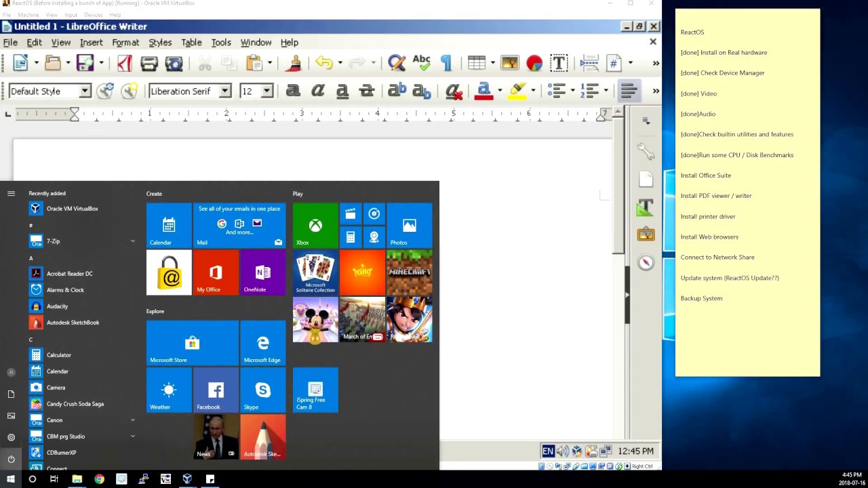Image resolution: width=868 pixels, height=488 pixels.
Task: Click the Insert Chart pie icon
Action: (x=534, y=63)
